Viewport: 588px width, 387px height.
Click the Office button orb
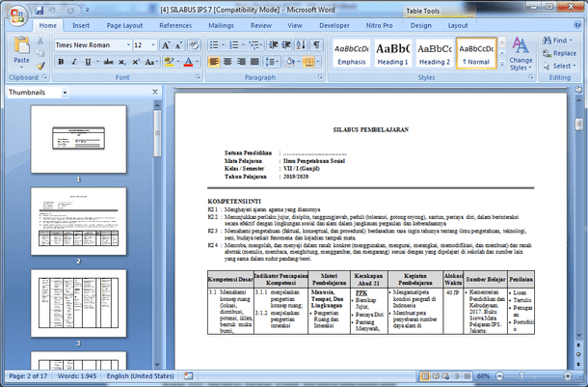(17, 16)
